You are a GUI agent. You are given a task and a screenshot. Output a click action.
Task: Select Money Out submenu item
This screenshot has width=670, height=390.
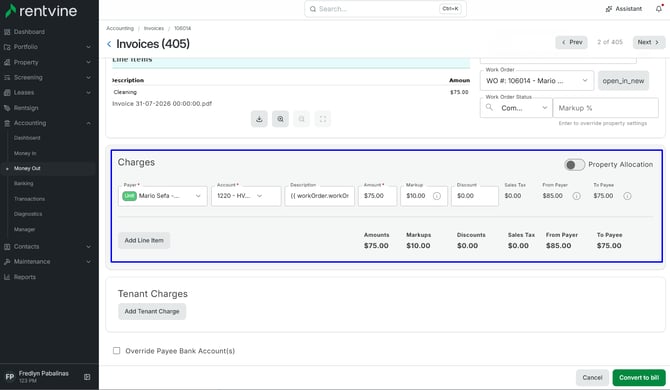coord(27,168)
